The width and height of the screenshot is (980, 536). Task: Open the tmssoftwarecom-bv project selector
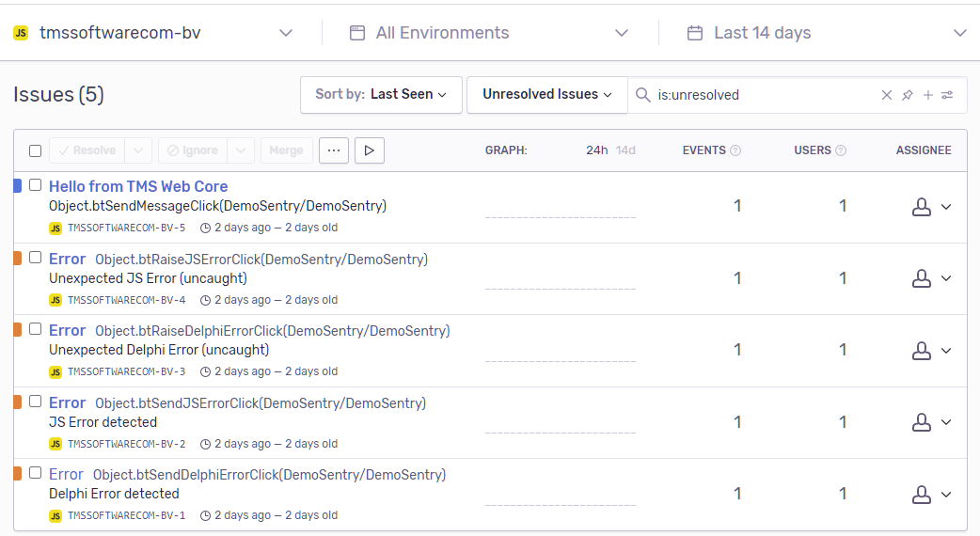click(x=153, y=33)
